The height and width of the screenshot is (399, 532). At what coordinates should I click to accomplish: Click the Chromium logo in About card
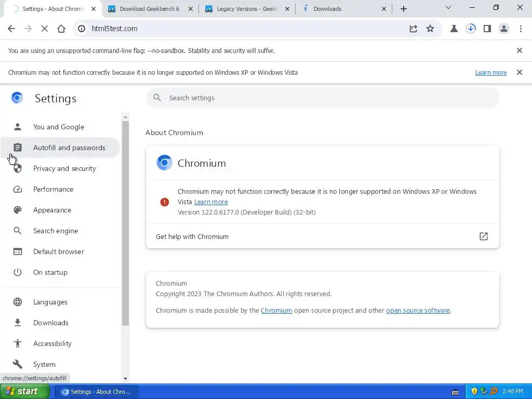point(164,163)
